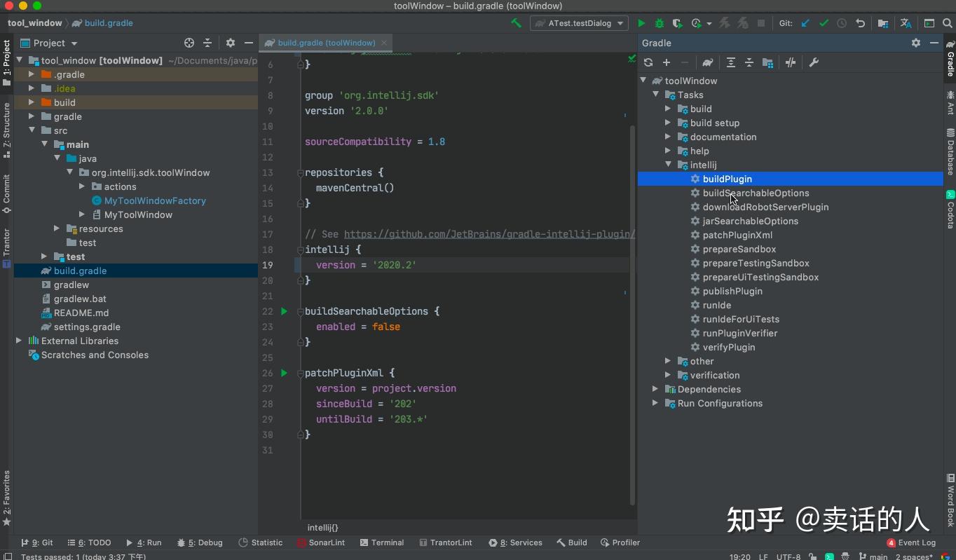This screenshot has width=956, height=560.
Task: Click the UTF-8 encoding status item
Action: tap(788, 557)
